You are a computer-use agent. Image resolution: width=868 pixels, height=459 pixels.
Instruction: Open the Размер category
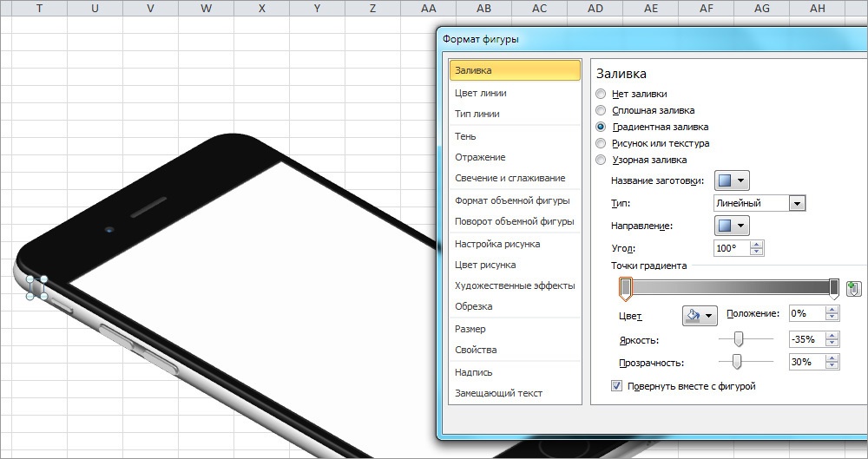point(470,329)
